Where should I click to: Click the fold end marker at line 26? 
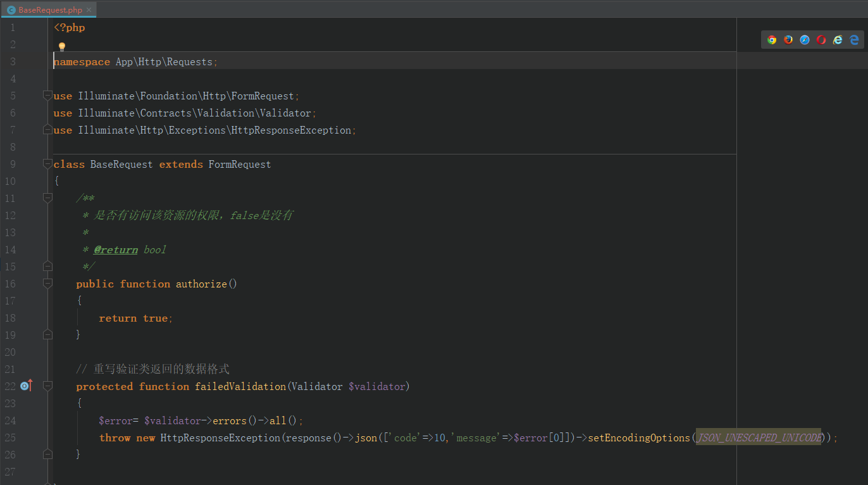point(47,453)
